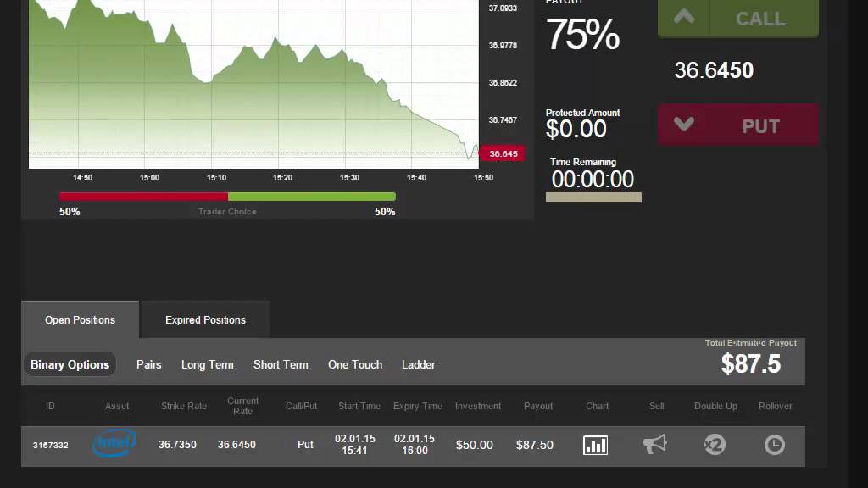This screenshot has width=868, height=488.
Task: Click the red 36.645 price marker
Action: coord(503,153)
